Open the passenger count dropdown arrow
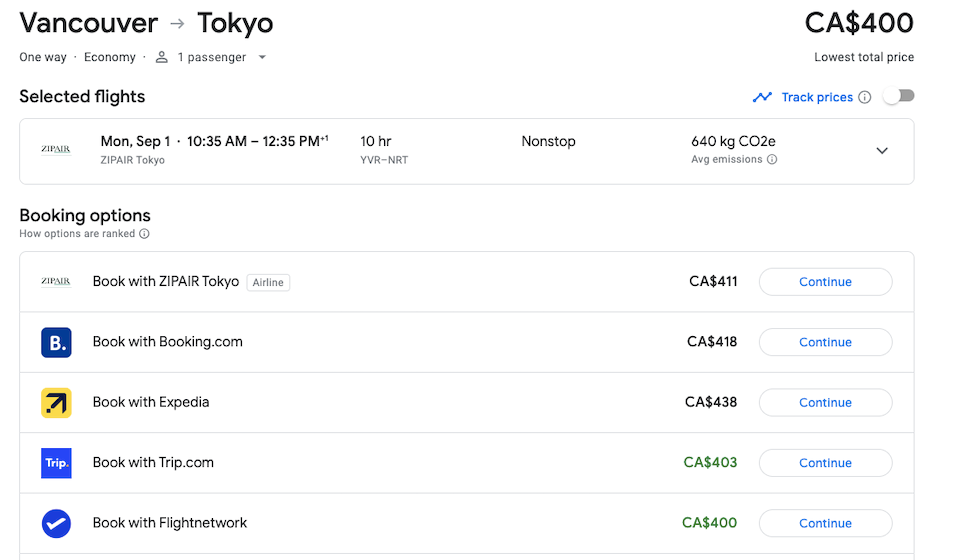The image size is (960, 560). 262,57
